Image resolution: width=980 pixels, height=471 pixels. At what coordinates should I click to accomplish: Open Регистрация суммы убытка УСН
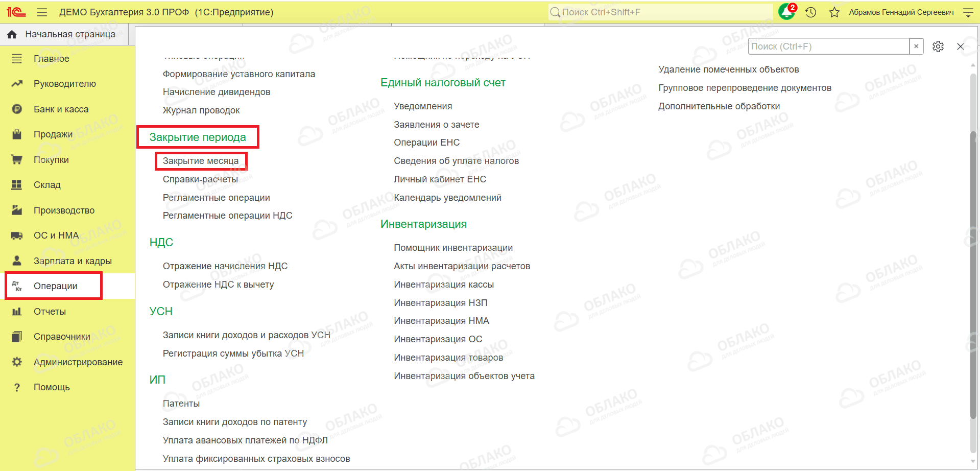(233, 354)
